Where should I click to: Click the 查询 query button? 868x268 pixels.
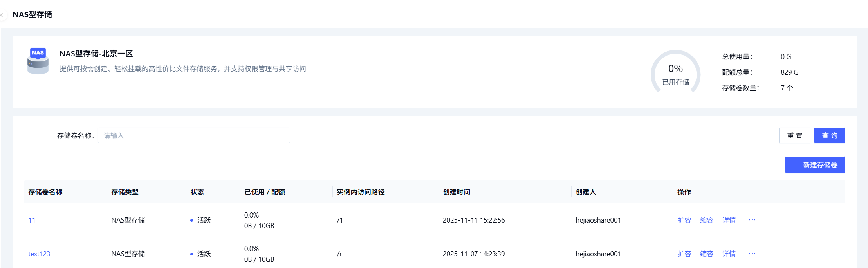[x=829, y=135]
